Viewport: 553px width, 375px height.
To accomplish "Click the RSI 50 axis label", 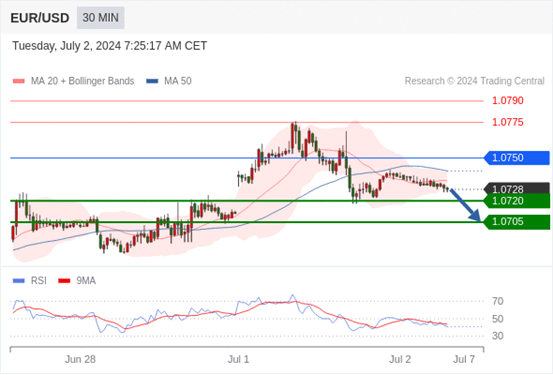I will [498, 319].
